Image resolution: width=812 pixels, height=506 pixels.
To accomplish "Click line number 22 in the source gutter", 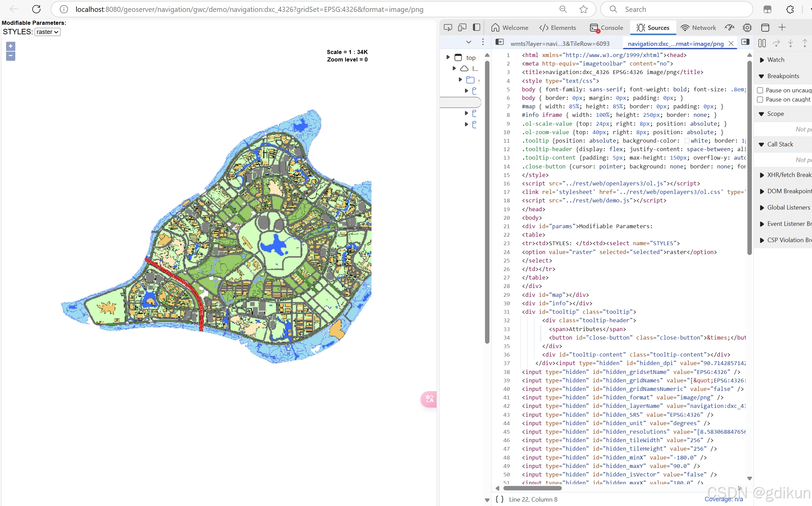I will click(x=506, y=235).
